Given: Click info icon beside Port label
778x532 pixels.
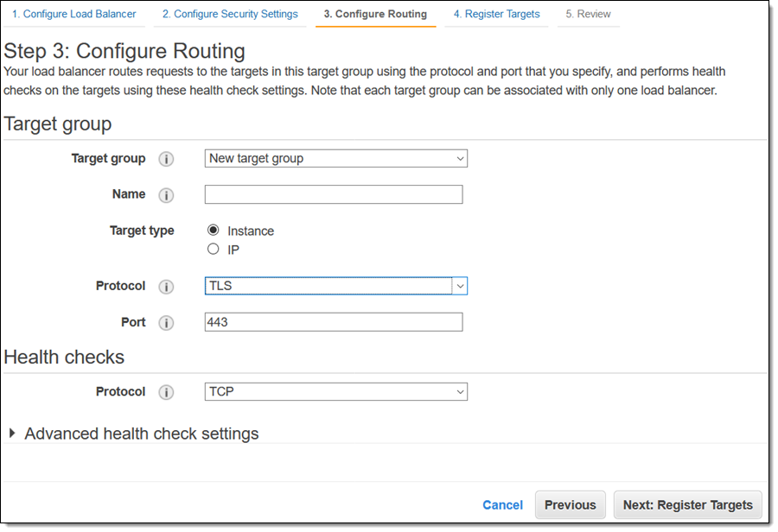Looking at the screenshot, I should [x=166, y=323].
